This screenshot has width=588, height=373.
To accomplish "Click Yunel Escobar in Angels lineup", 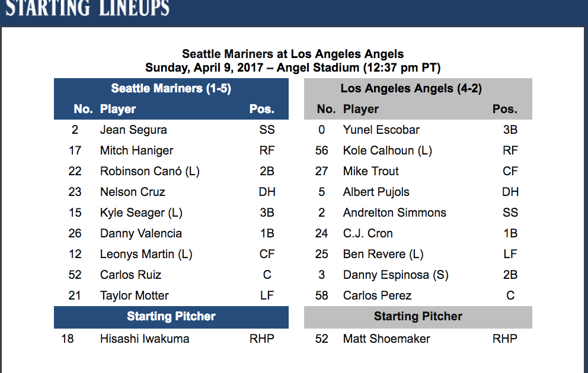I will [x=381, y=130].
